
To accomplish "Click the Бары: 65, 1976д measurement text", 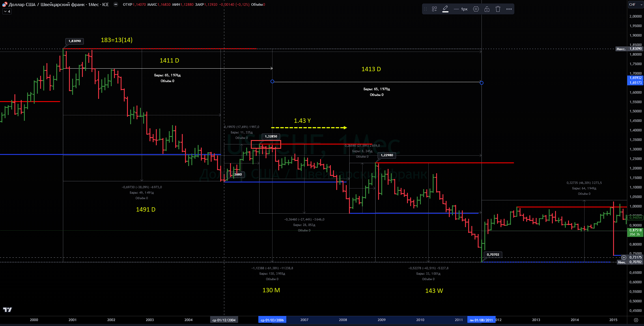I will tap(167, 75).
